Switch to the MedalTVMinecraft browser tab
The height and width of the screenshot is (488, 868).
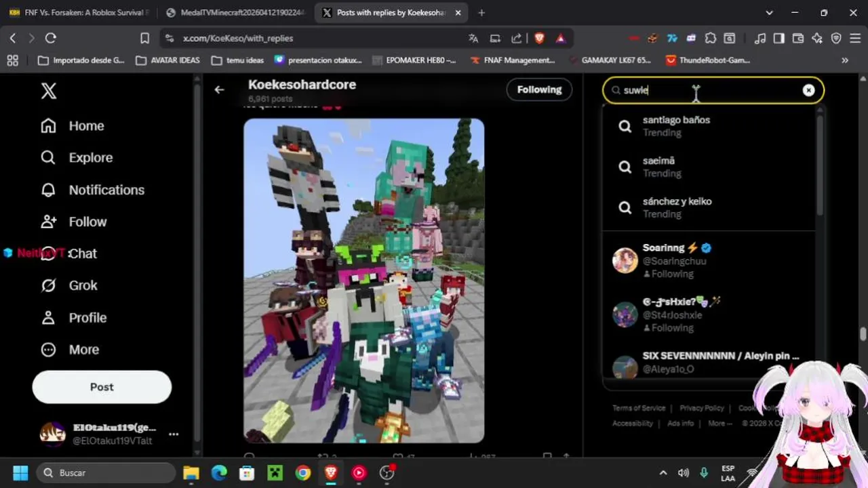point(236,13)
